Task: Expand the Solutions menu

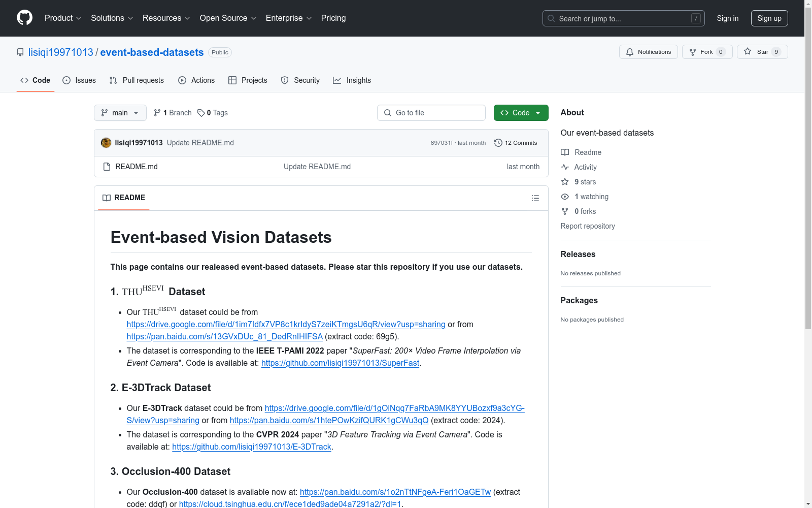Action: tap(112, 18)
